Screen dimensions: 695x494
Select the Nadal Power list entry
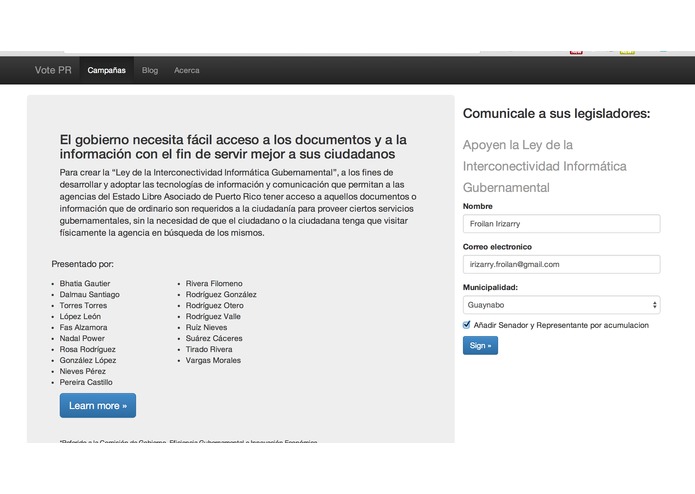click(x=82, y=338)
